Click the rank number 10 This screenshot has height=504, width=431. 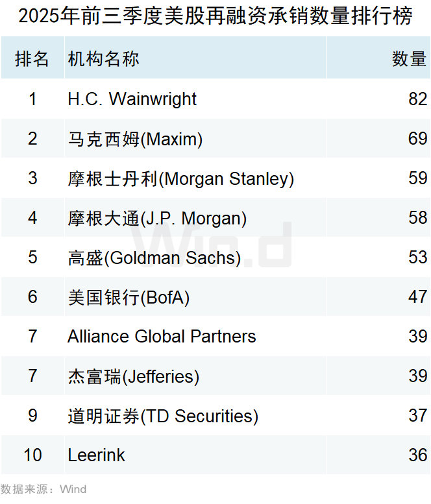click(x=32, y=455)
